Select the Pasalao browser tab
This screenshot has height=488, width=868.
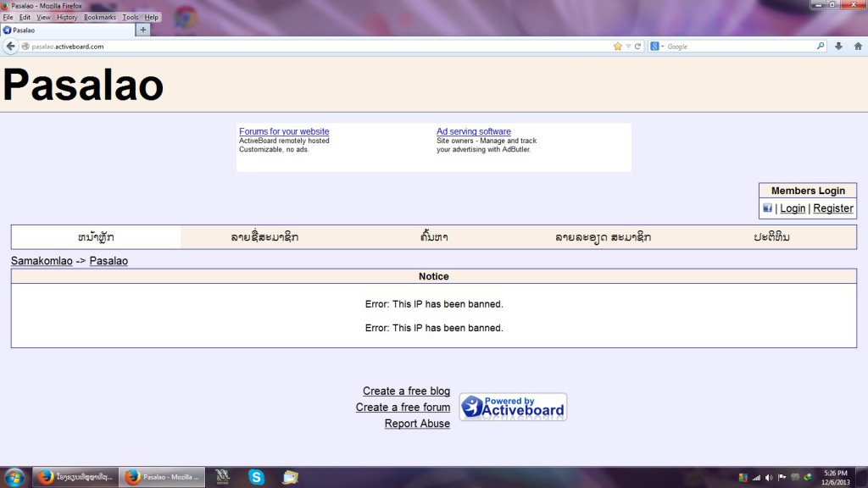[68, 30]
